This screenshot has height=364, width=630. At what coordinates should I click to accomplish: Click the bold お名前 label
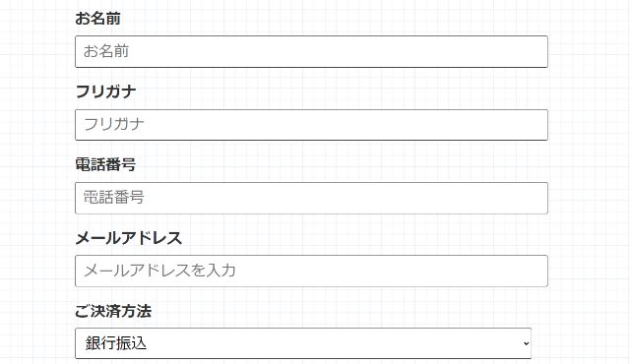click(97, 19)
